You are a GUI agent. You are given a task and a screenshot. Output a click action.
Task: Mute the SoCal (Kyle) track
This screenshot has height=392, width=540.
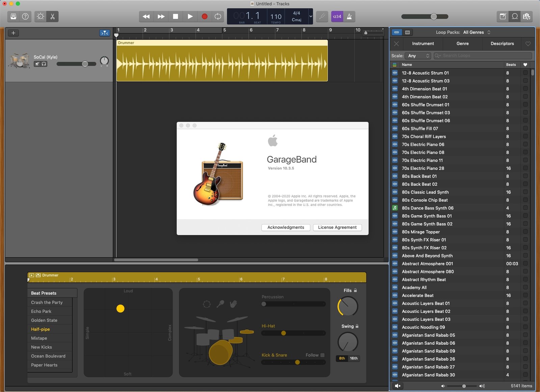pyautogui.click(x=37, y=64)
